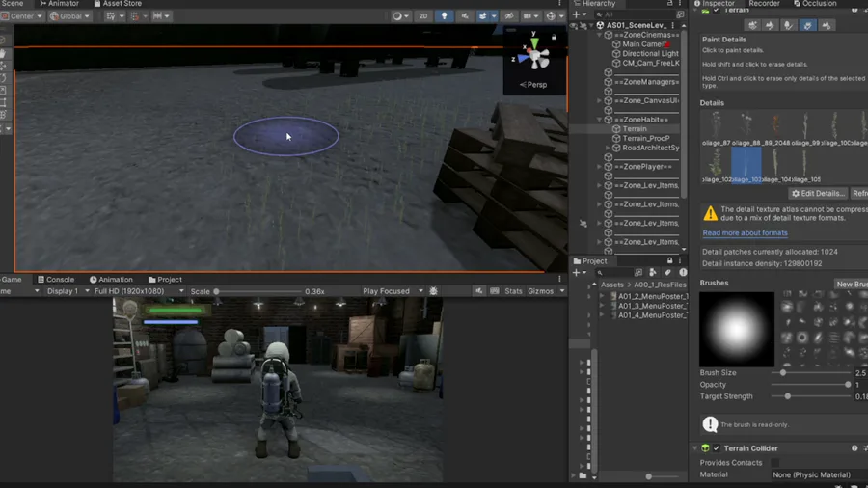Open the Center pivot mode dropdown

(22, 16)
